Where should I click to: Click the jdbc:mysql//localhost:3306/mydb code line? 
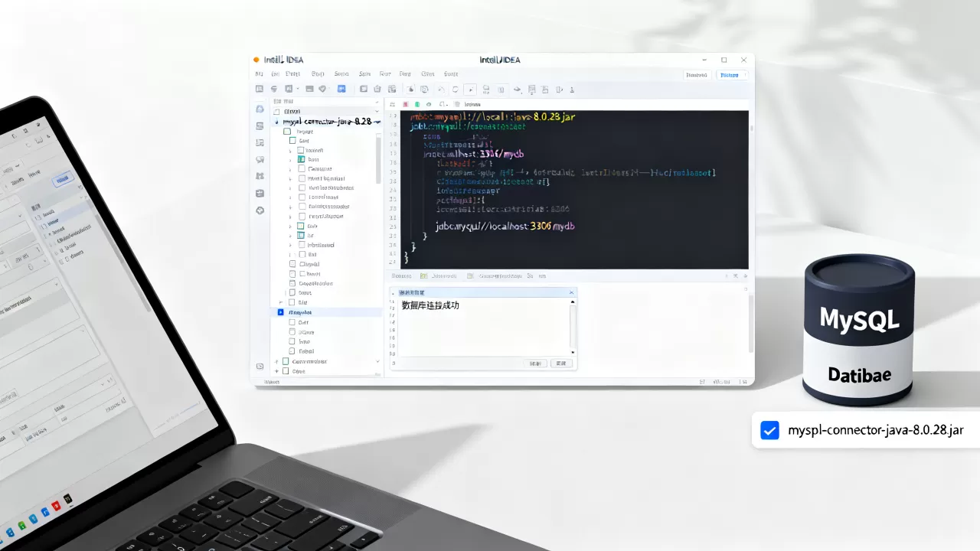pos(505,227)
